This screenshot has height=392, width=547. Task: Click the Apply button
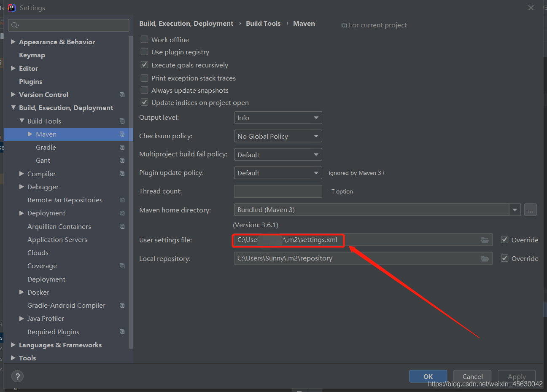pyautogui.click(x=517, y=376)
